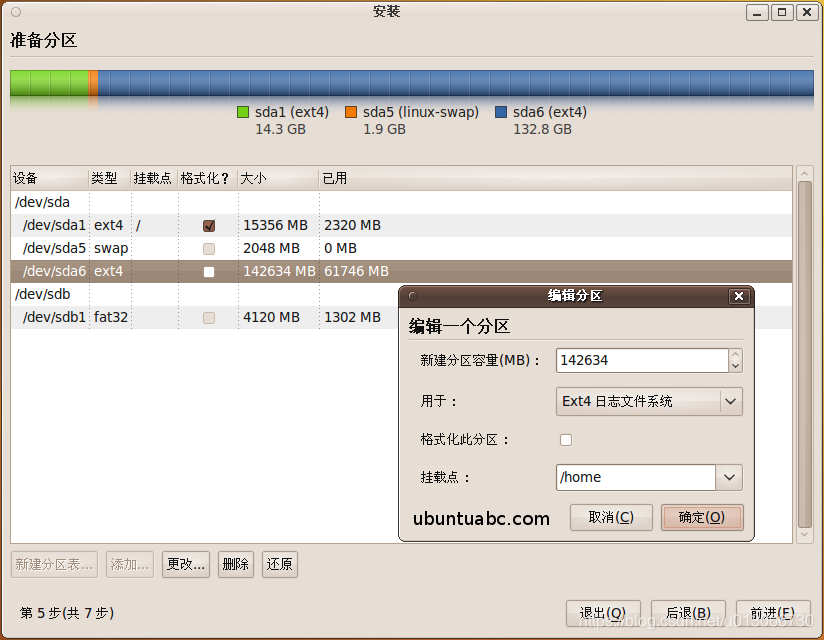824x640 pixels.
Task: Click partition list scrollbar up arrow
Action: (805, 173)
